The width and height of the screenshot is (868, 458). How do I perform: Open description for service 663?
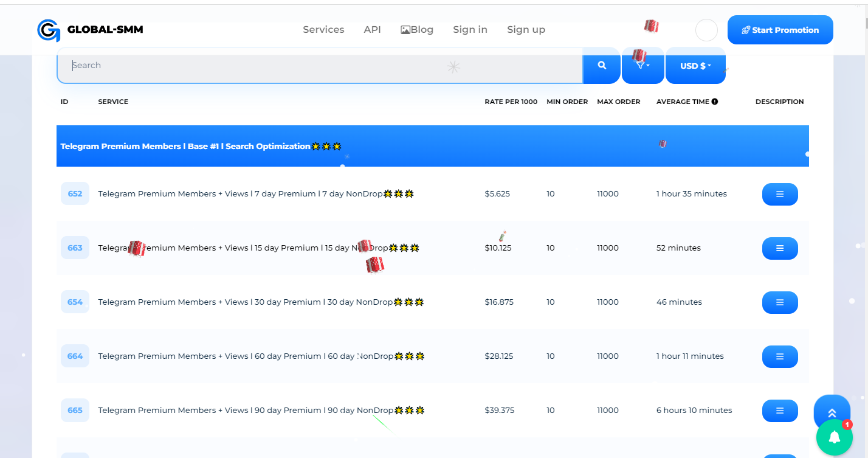[x=780, y=248]
